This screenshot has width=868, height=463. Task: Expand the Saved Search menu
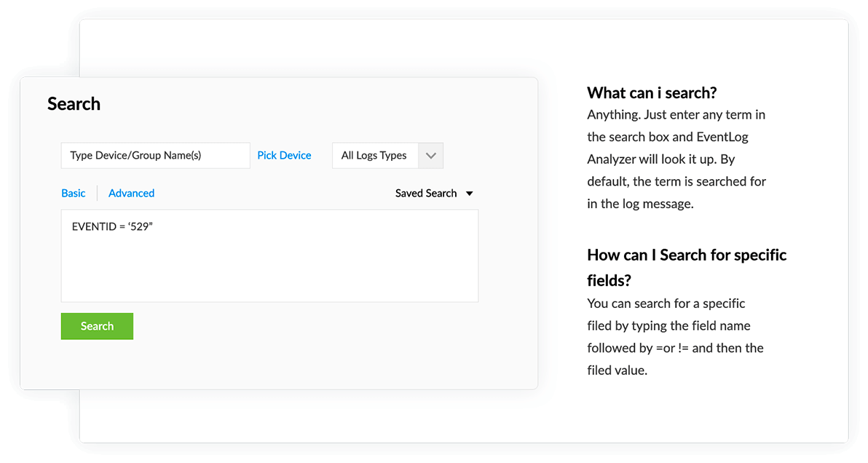point(426,194)
